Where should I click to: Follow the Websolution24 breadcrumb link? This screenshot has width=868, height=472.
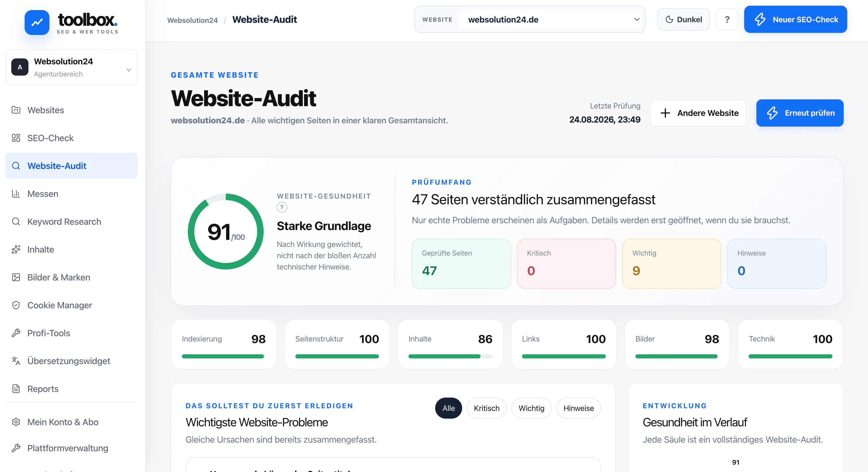coord(192,20)
